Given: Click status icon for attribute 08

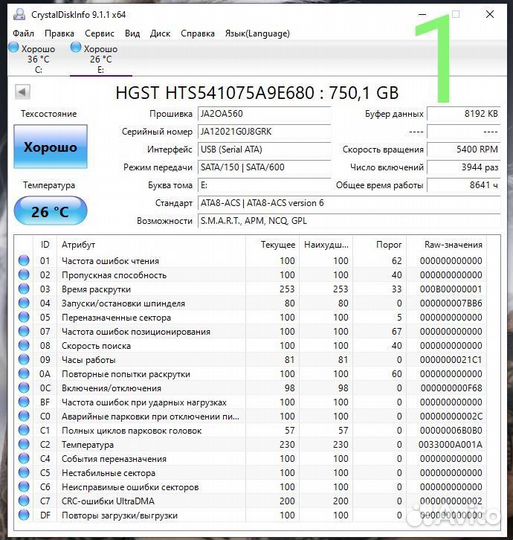Looking at the screenshot, I should tap(24, 345).
